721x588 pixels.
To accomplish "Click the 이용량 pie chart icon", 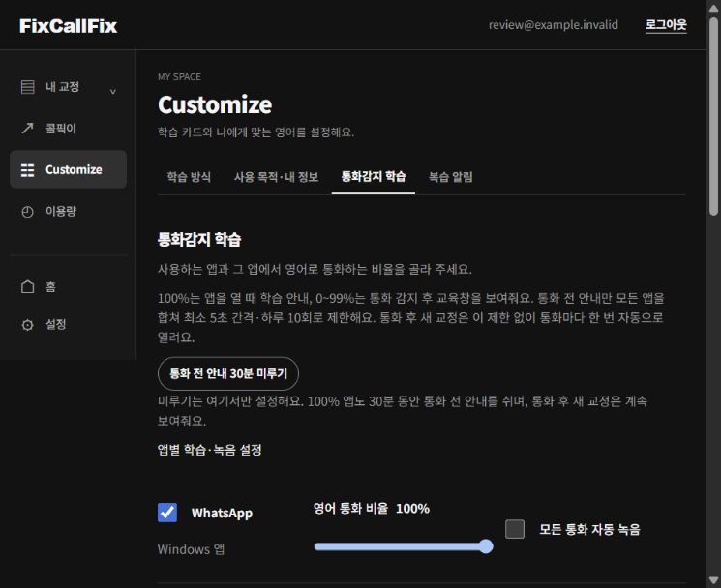I will coord(28,212).
